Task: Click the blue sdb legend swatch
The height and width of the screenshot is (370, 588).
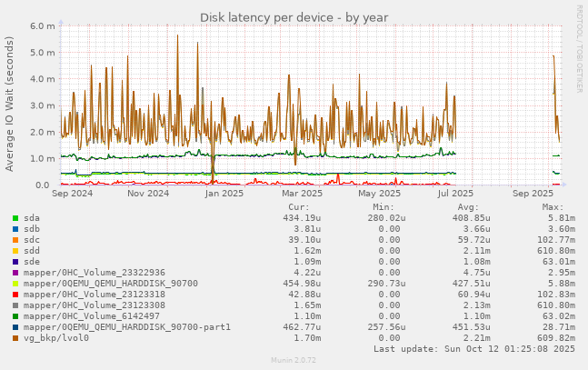Action: (15, 229)
